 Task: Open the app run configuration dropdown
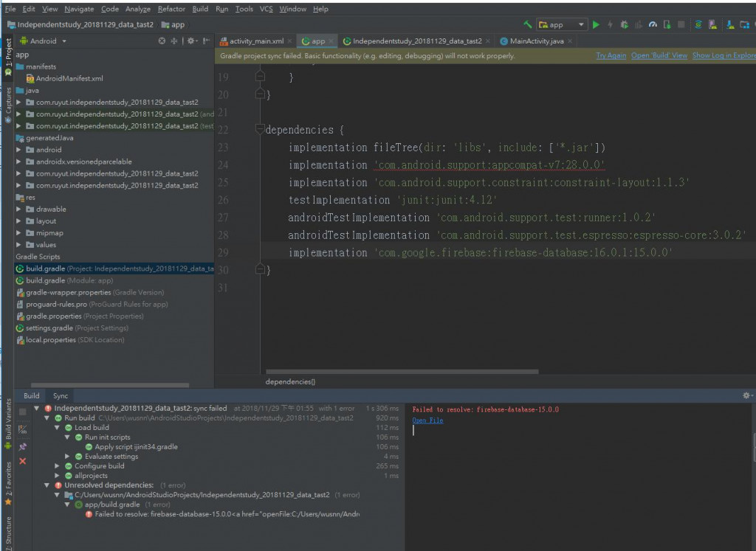click(561, 24)
